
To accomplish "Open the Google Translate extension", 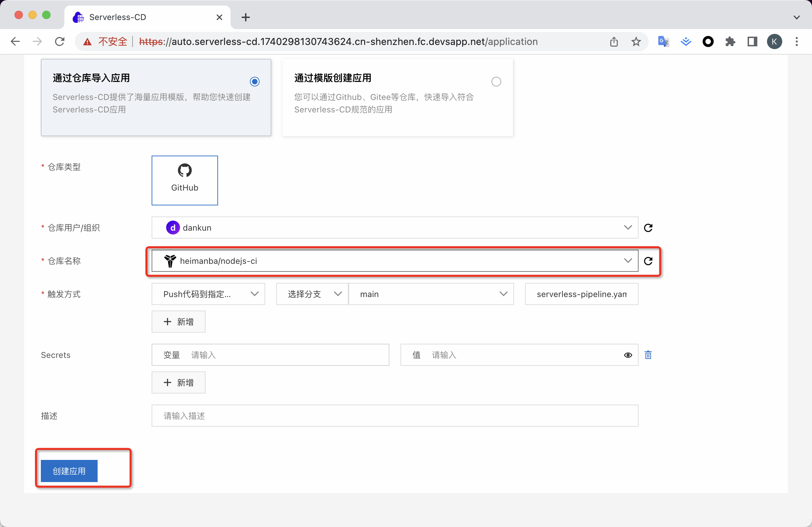I will pos(664,42).
